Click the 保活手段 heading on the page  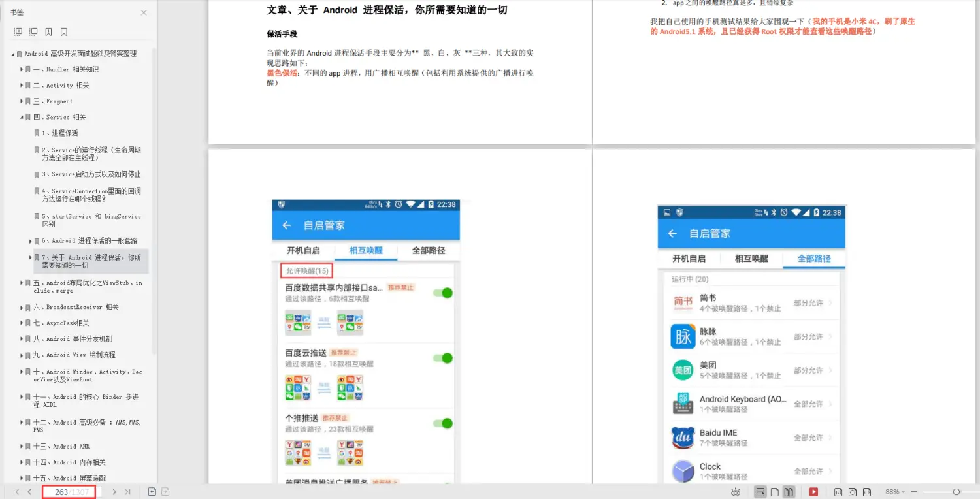[282, 34]
